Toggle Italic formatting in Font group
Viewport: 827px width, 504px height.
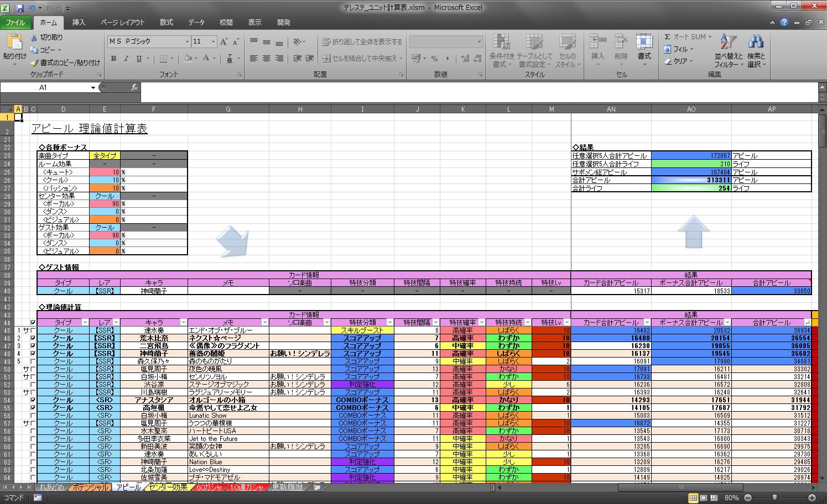(x=126, y=59)
